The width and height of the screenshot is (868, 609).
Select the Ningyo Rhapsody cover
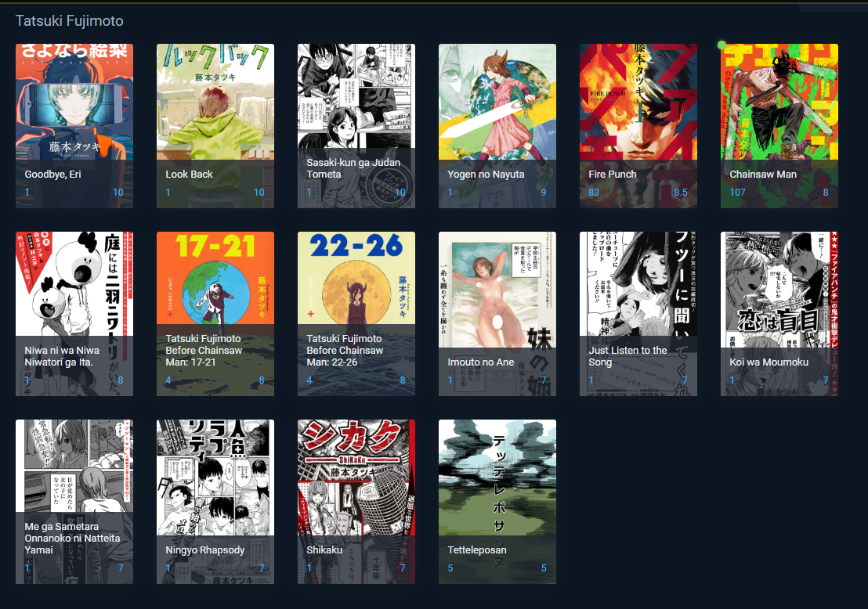point(215,502)
